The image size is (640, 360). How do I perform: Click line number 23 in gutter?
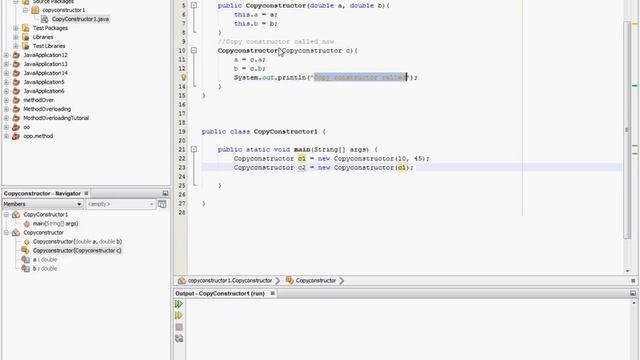(x=182, y=168)
